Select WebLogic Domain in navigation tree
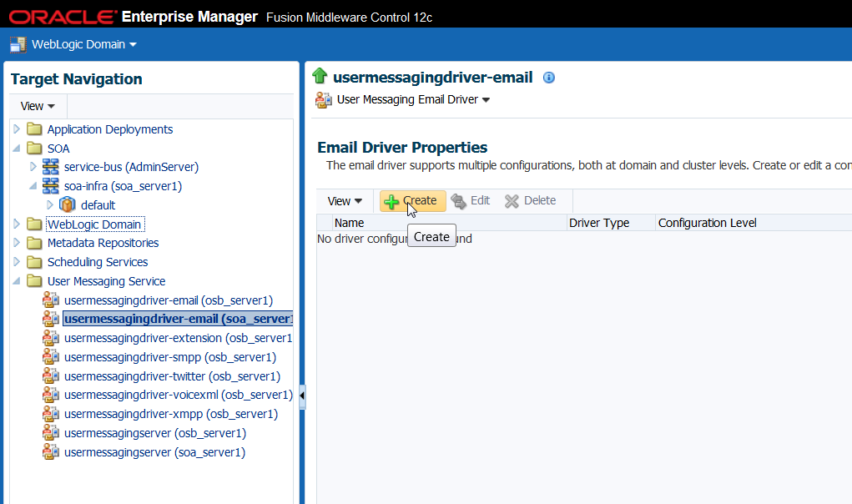 tap(94, 224)
